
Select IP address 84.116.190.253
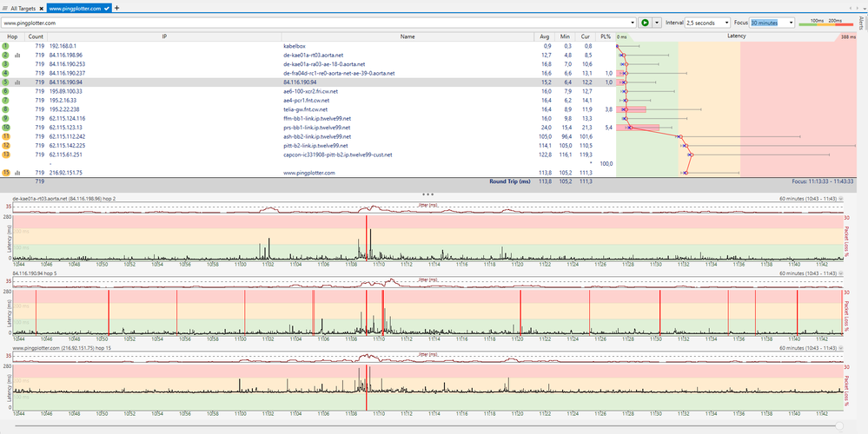[68, 64]
